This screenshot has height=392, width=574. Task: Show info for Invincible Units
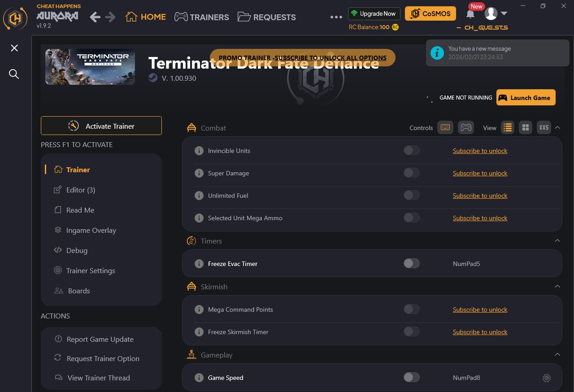coord(199,151)
